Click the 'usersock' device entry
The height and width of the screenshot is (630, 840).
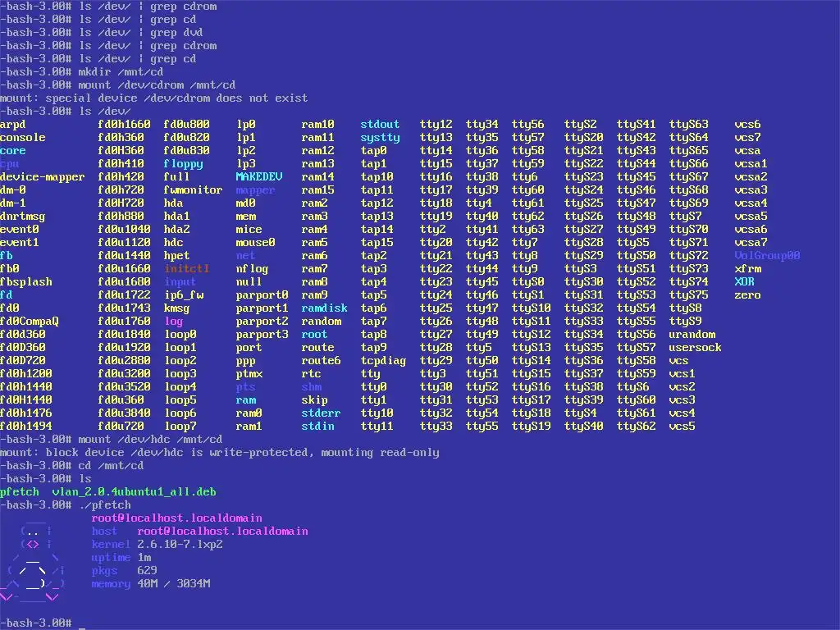tap(695, 348)
